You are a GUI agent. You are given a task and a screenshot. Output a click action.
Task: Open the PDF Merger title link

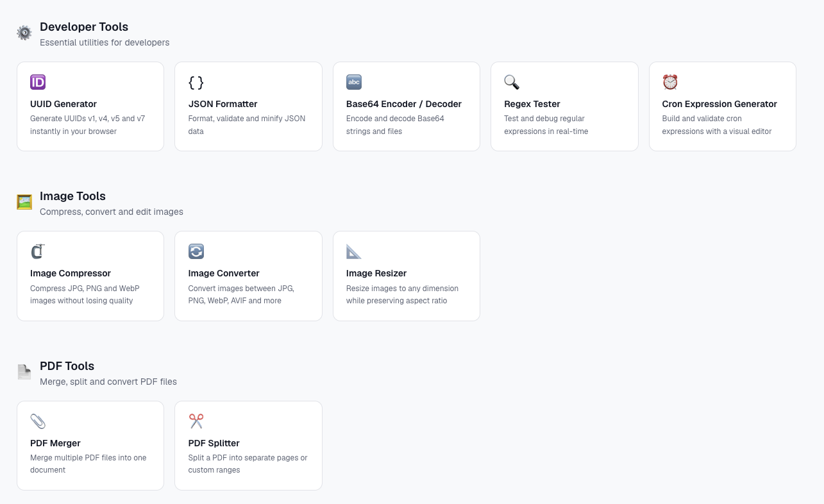click(55, 443)
